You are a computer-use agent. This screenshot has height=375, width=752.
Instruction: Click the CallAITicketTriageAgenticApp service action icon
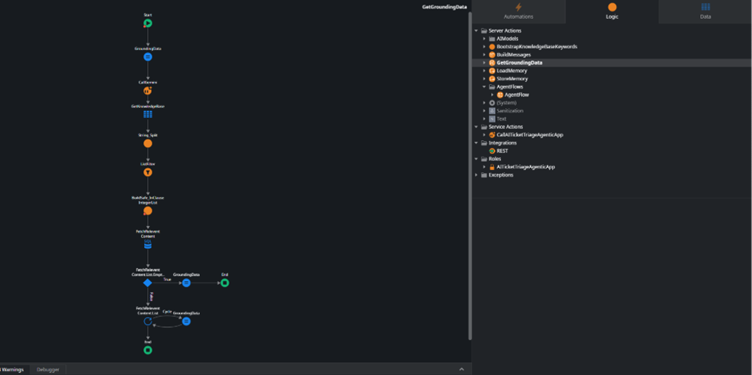point(492,135)
